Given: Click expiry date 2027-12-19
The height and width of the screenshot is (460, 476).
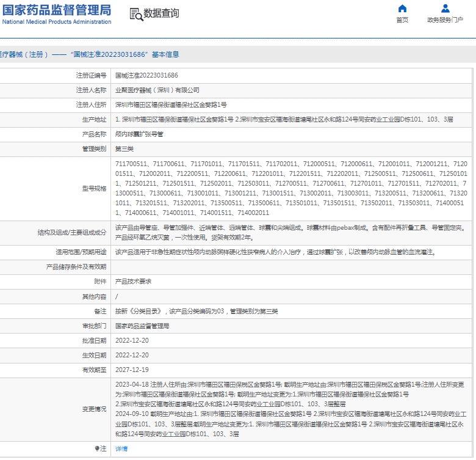Looking at the screenshot, I should pos(132,370).
